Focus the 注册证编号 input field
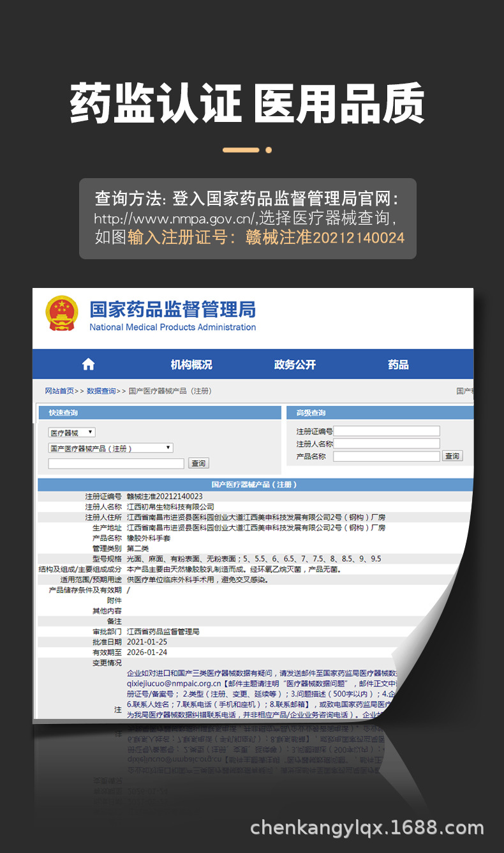Image resolution: width=504 pixels, height=853 pixels. 387,431
